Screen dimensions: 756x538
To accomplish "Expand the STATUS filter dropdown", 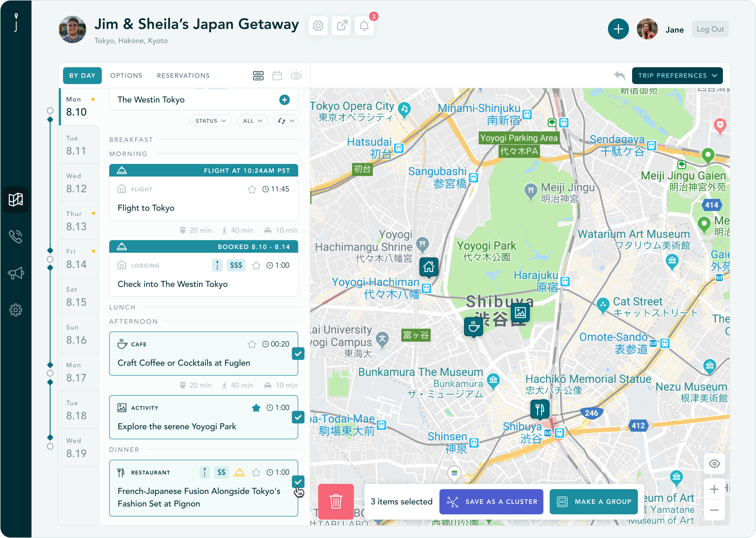I will 211,121.
